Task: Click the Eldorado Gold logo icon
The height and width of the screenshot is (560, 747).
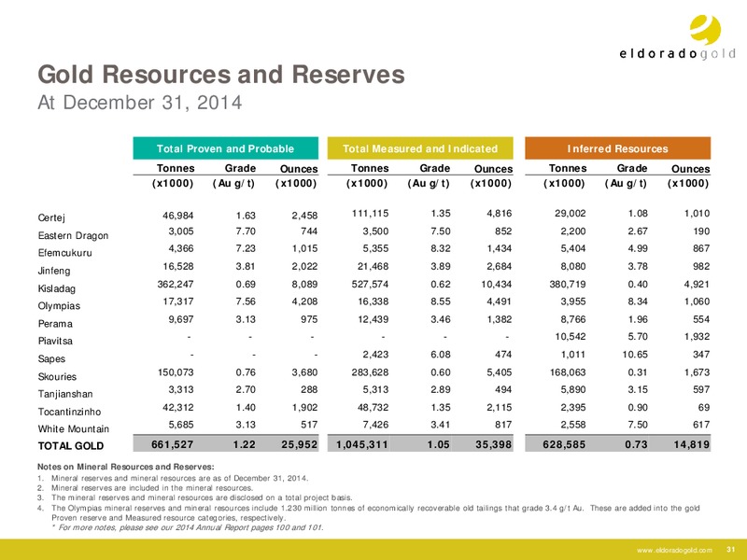Action: [705, 30]
